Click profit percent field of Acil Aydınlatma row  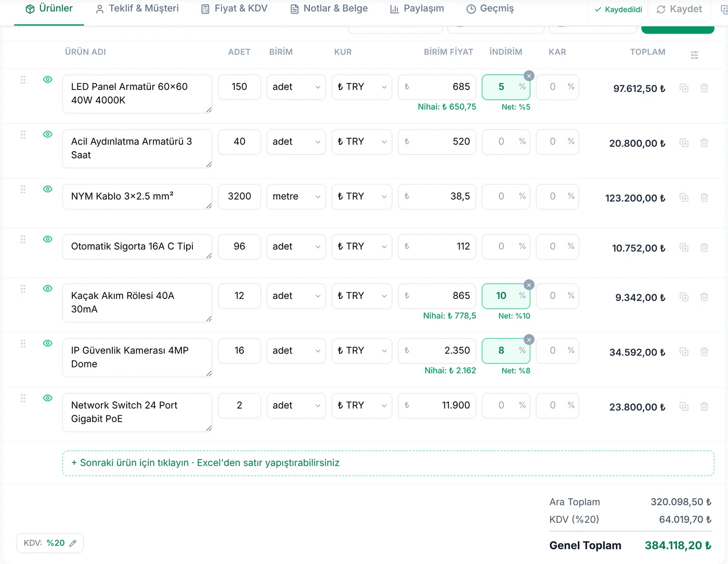coord(557,142)
